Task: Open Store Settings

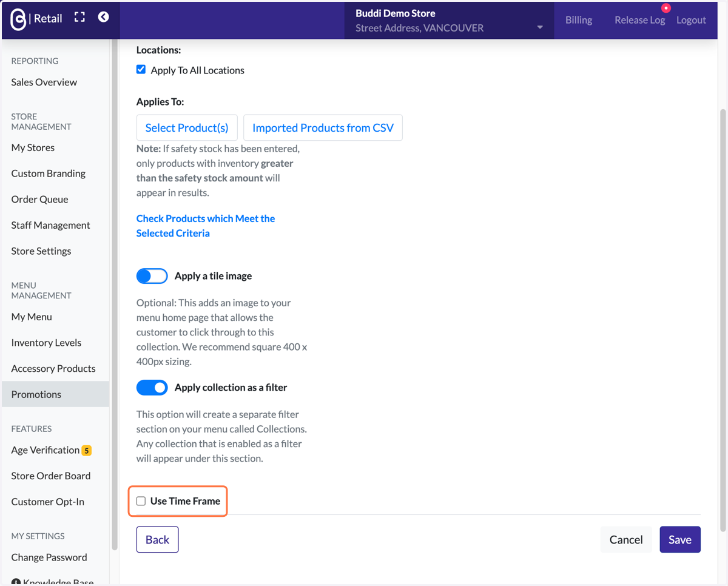Action: pos(41,251)
